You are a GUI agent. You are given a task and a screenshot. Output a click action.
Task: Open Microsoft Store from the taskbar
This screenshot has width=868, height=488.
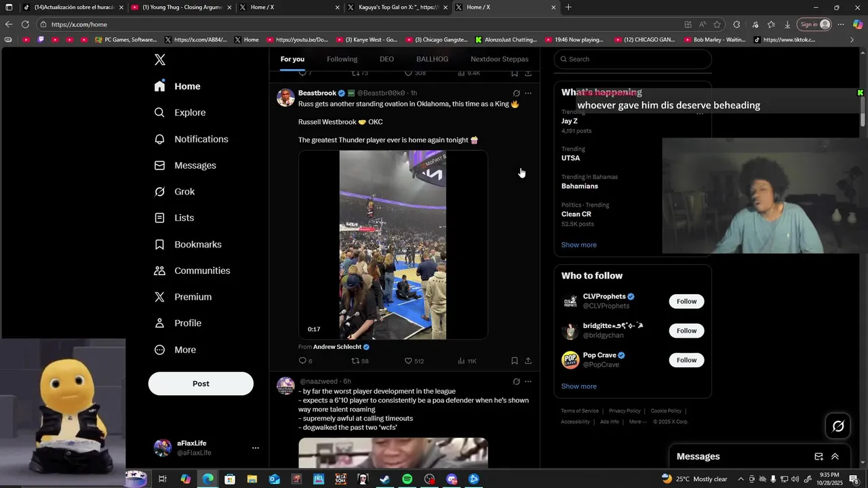[x=230, y=479]
